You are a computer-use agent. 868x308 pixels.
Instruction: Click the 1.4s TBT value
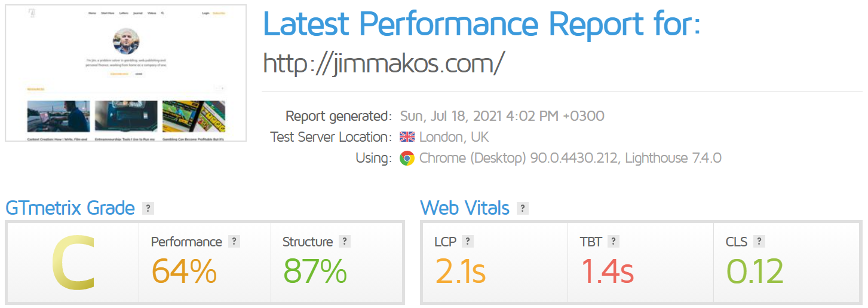pos(607,271)
